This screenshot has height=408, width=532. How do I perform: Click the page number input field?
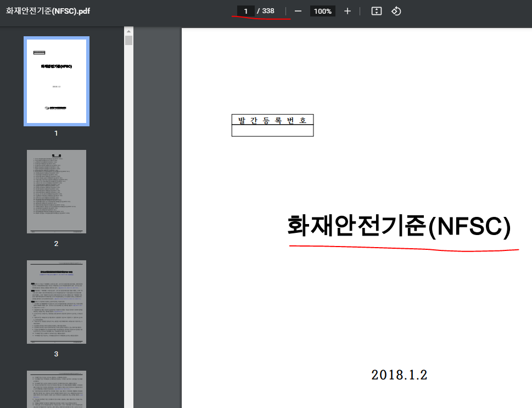[245, 11]
